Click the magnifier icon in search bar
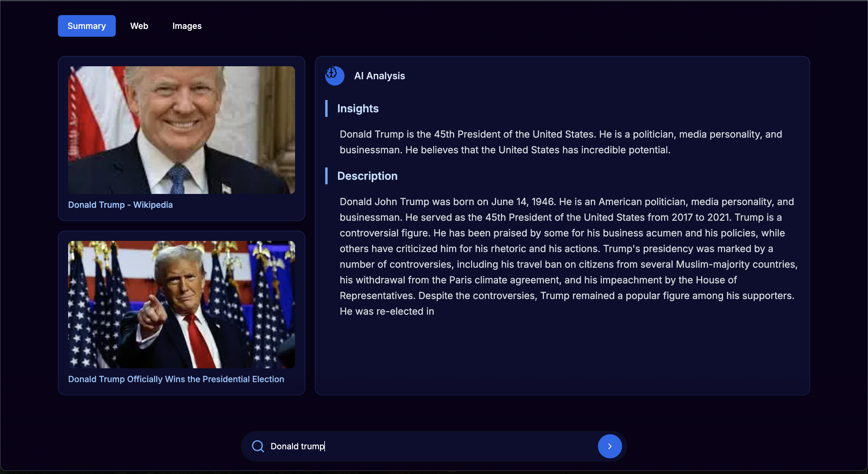 point(258,446)
